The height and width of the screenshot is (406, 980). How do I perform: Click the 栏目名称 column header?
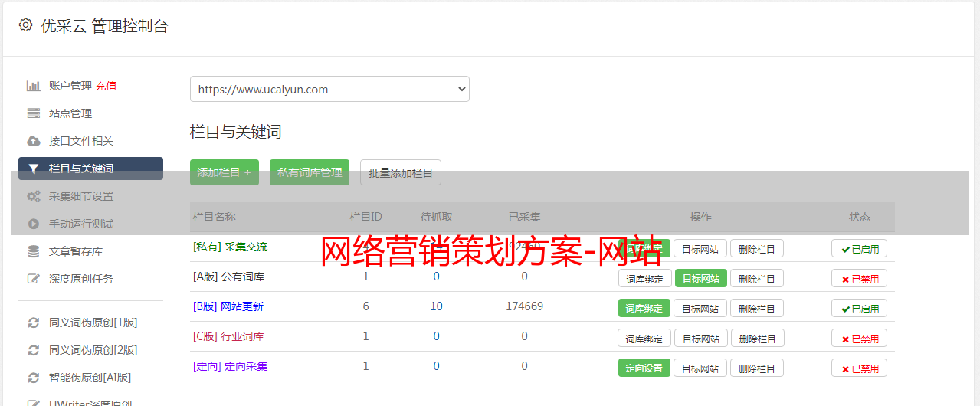[214, 217]
